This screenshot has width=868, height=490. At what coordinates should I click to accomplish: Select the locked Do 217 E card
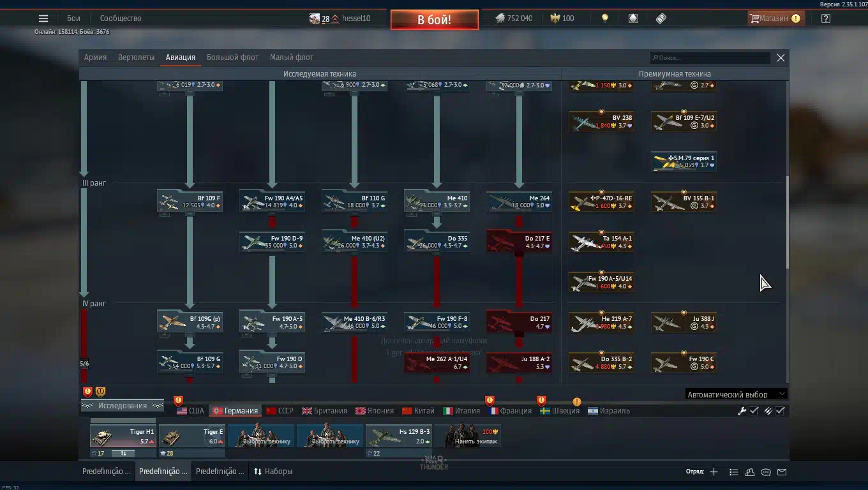tap(519, 242)
